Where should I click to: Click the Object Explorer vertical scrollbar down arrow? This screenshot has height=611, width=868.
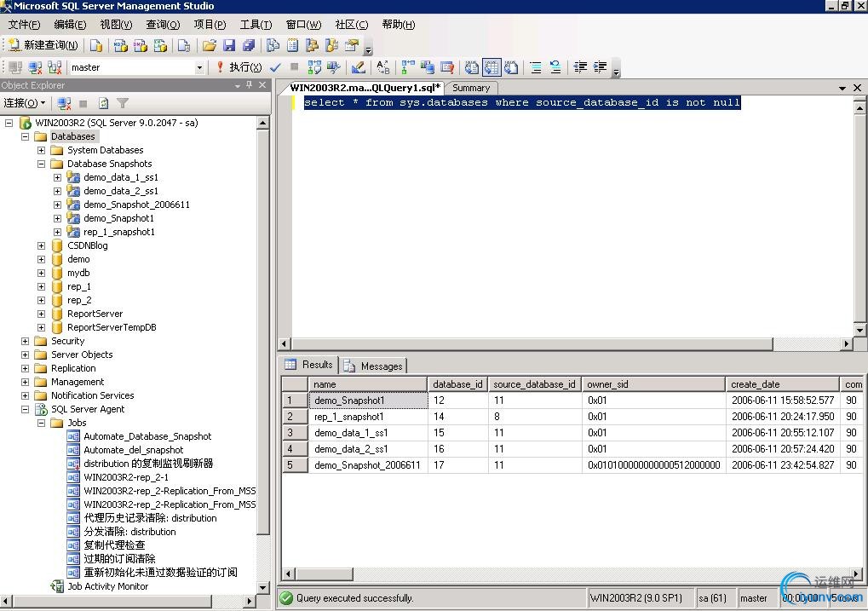point(263,588)
